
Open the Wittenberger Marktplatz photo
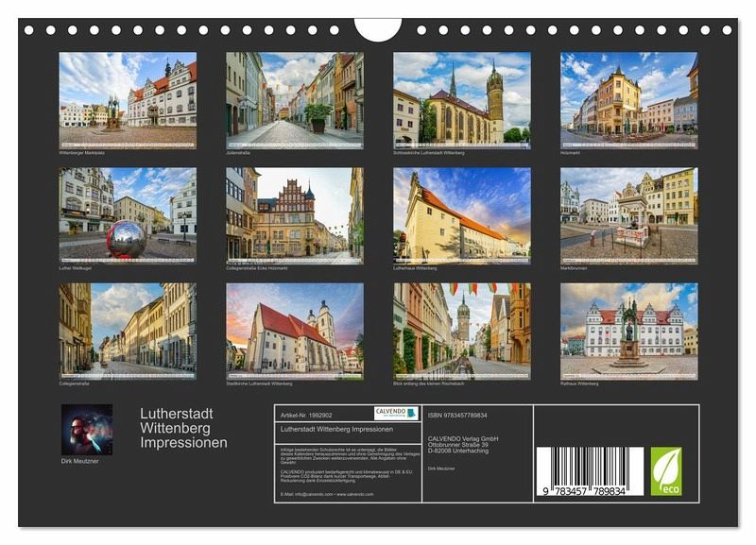point(128,101)
